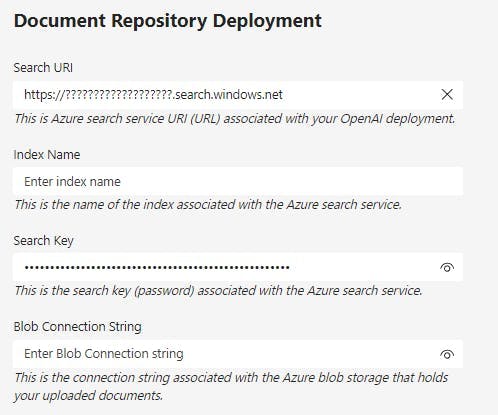Click the 'Enter index name' placeholder text
The image size is (498, 415).
(x=72, y=182)
